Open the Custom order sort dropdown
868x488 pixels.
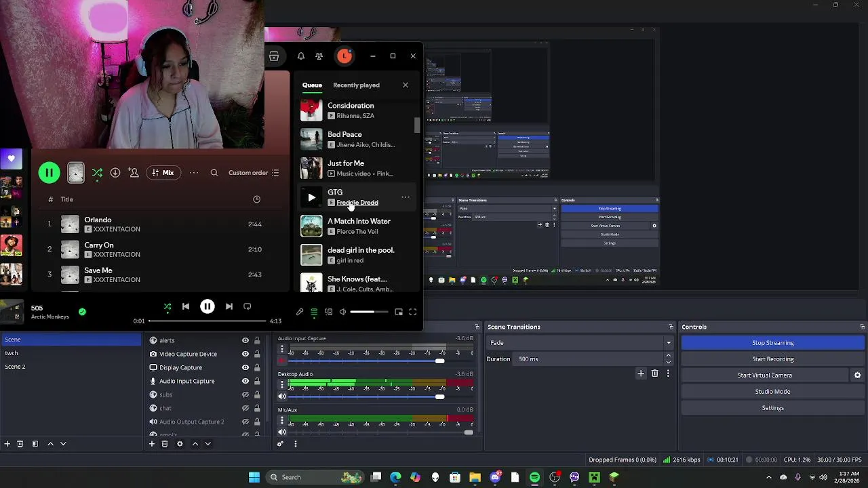[254, 173]
